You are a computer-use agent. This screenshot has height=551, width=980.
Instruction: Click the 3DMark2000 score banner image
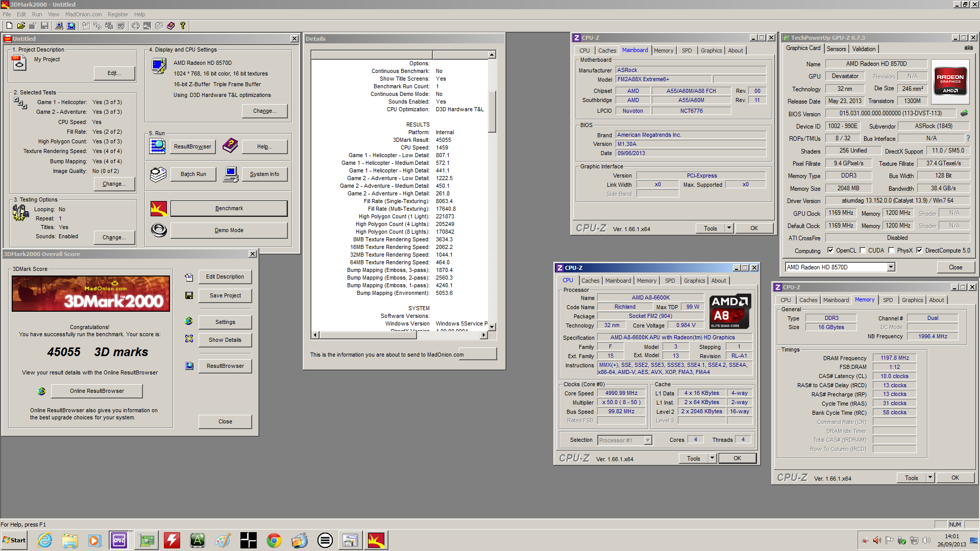(x=91, y=294)
